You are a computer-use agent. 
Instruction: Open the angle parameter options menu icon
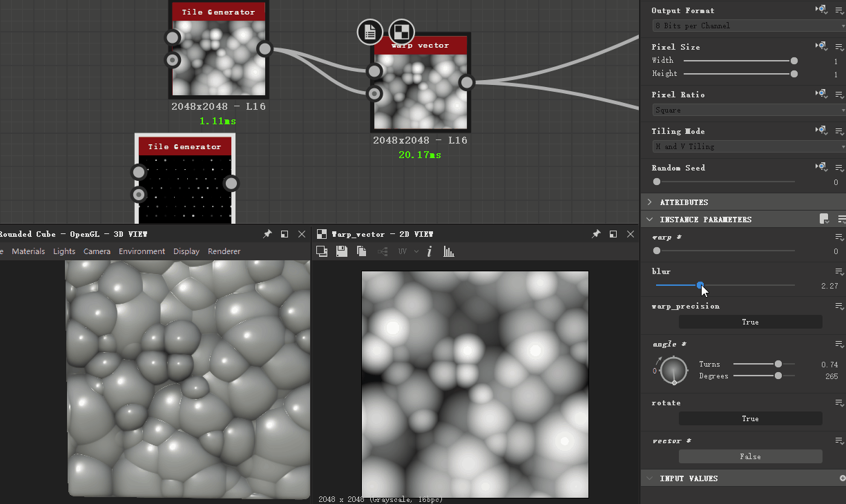click(839, 345)
